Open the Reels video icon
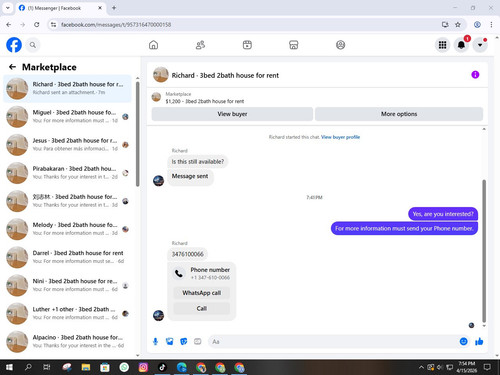 pos(247,45)
